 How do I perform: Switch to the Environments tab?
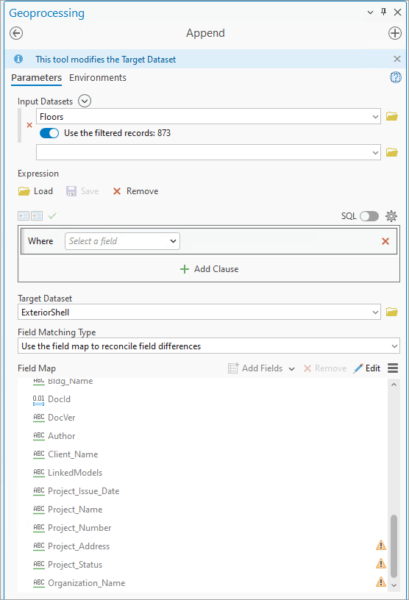tap(98, 78)
